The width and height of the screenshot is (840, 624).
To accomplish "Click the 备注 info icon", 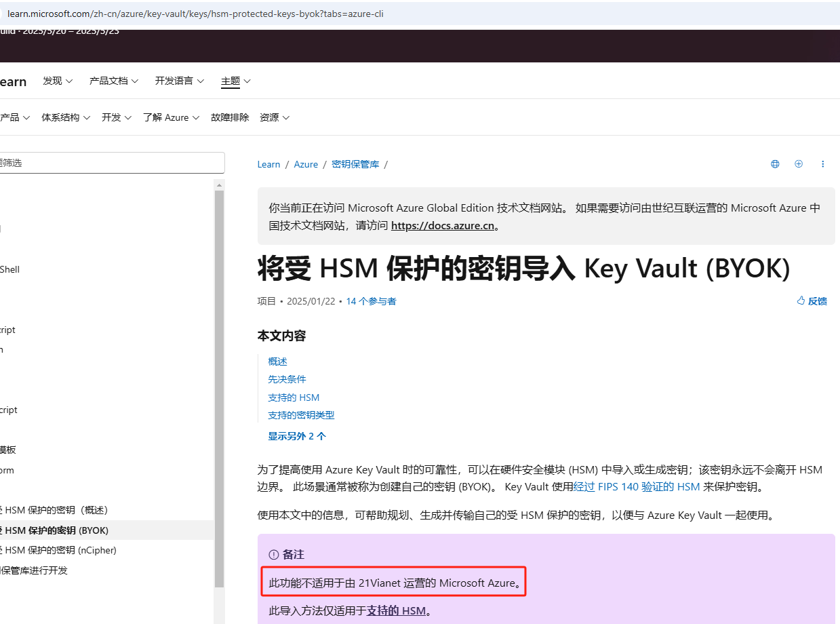I will [x=274, y=554].
